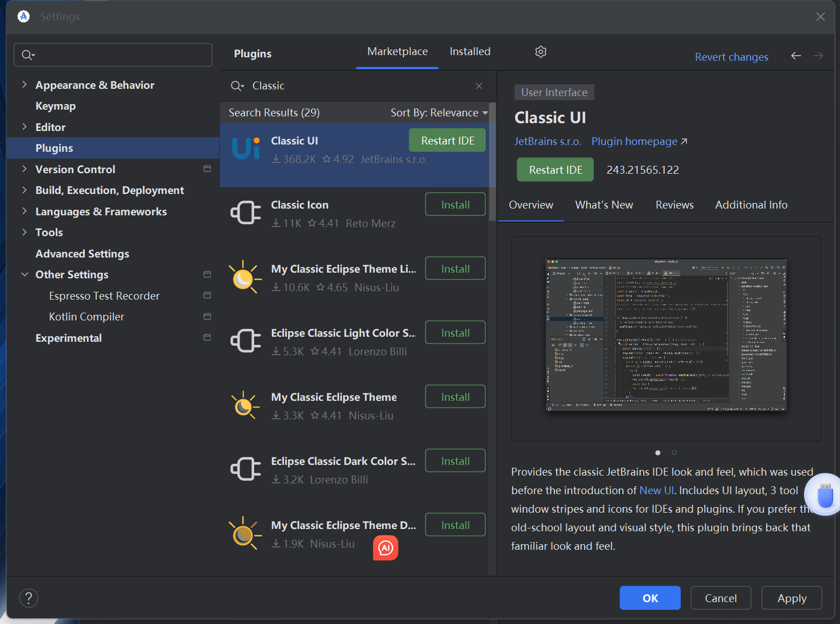840x624 pixels.
Task: Open the What's New tab
Action: (x=604, y=205)
